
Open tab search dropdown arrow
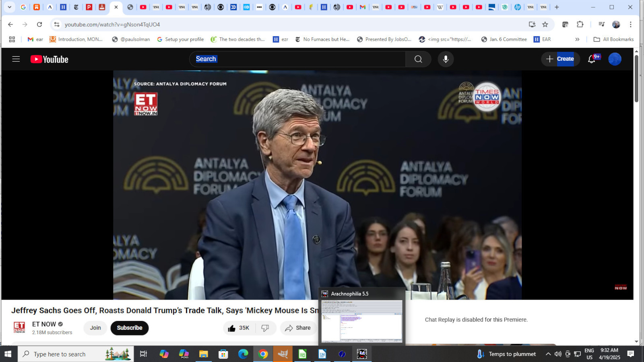[x=10, y=7]
